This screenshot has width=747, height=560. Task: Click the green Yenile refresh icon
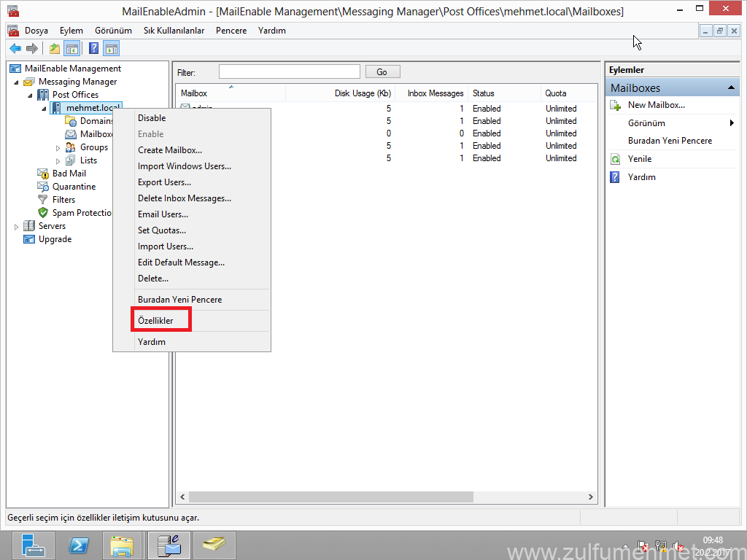click(x=616, y=159)
